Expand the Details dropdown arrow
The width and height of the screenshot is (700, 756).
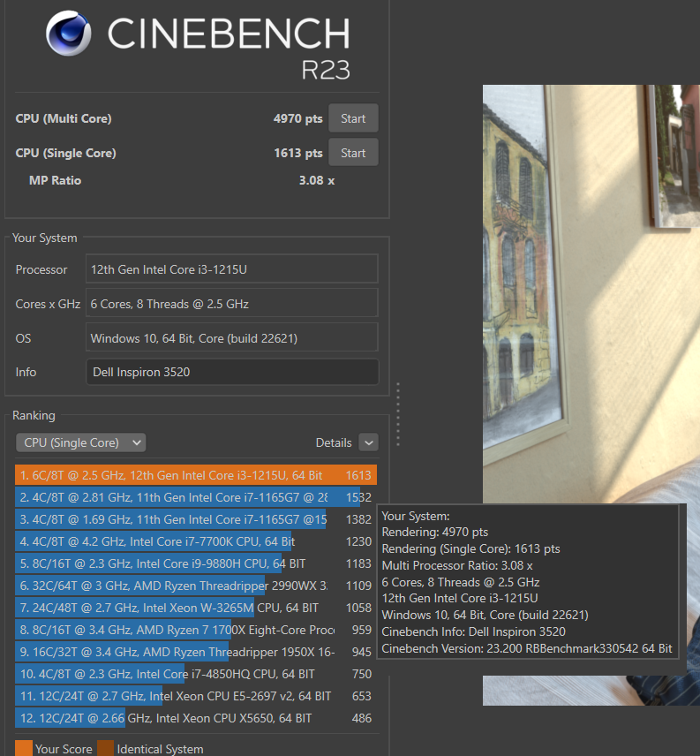(x=369, y=442)
